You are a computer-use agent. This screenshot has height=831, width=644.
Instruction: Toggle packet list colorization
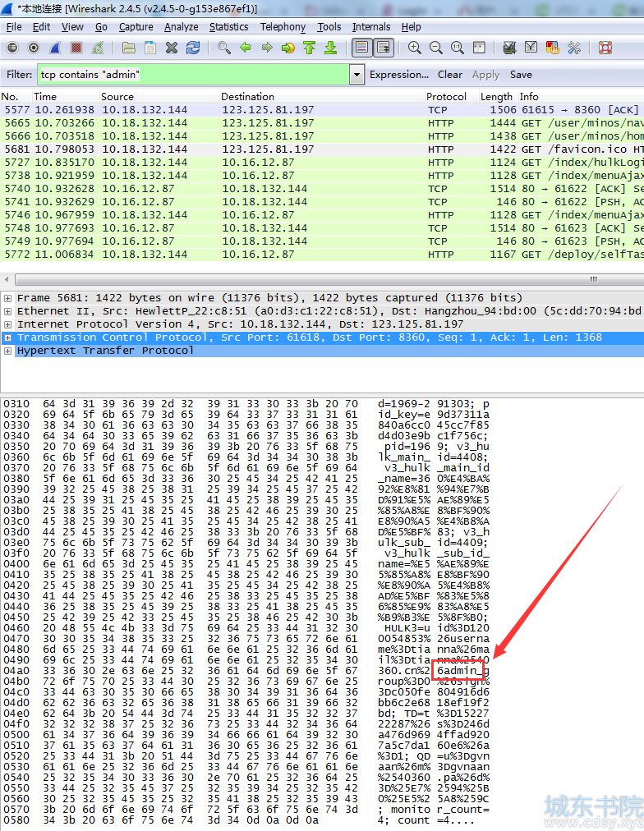coord(362,48)
